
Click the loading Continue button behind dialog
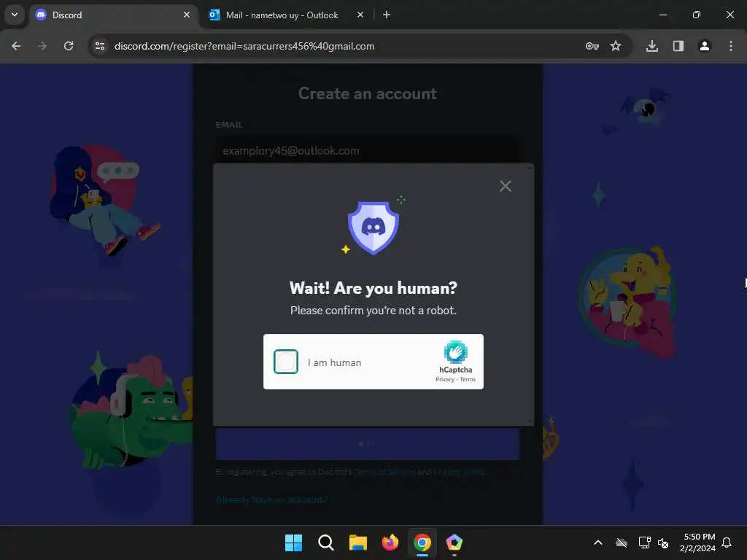coord(368,444)
